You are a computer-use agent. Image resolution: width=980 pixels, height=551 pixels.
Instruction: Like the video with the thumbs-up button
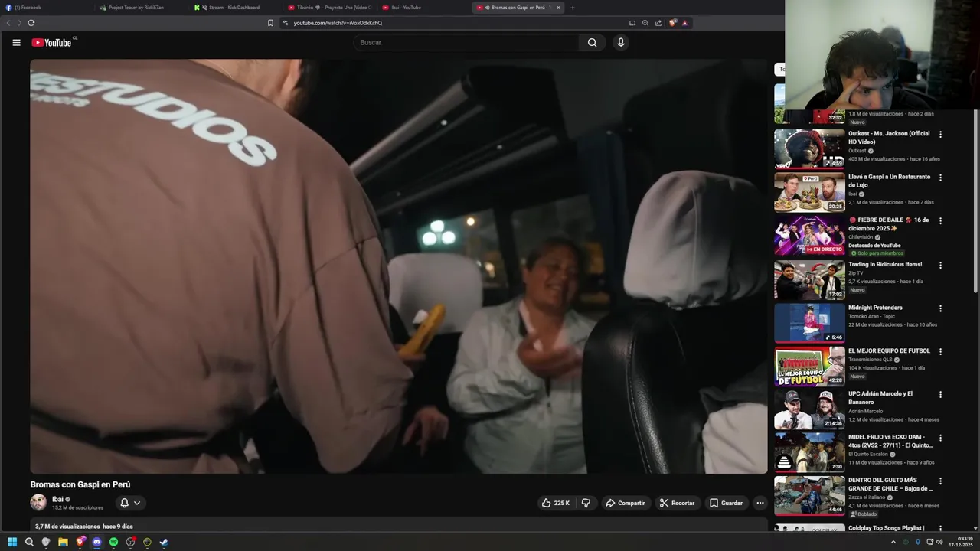coord(556,503)
